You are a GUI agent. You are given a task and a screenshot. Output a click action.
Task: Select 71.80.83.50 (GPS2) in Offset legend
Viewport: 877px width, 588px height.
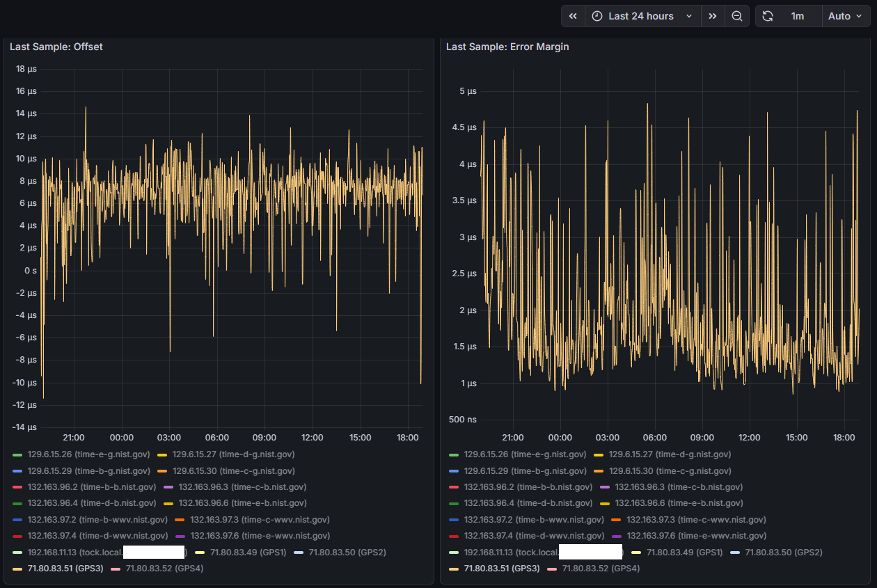tap(347, 553)
